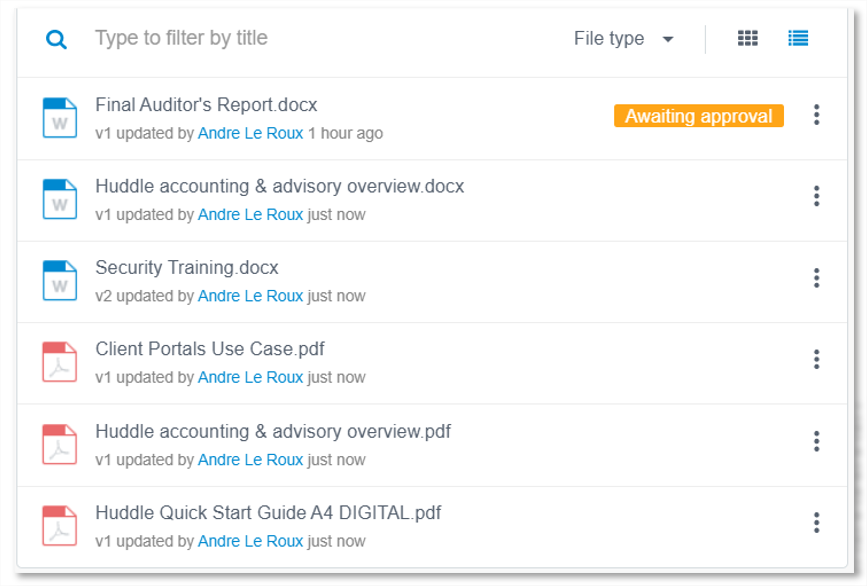Open more actions for Client Portals Use Case.pdf
Image resolution: width=867 pixels, height=586 pixels.
tap(816, 359)
